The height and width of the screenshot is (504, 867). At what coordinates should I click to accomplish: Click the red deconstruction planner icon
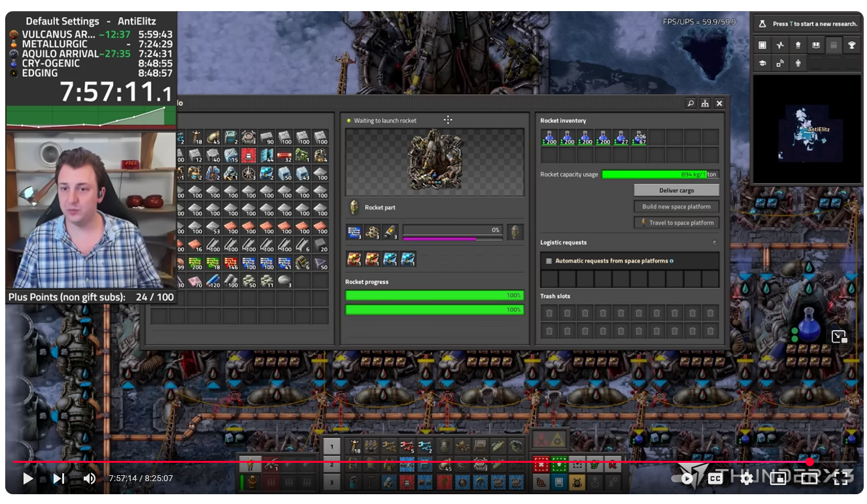(x=541, y=465)
